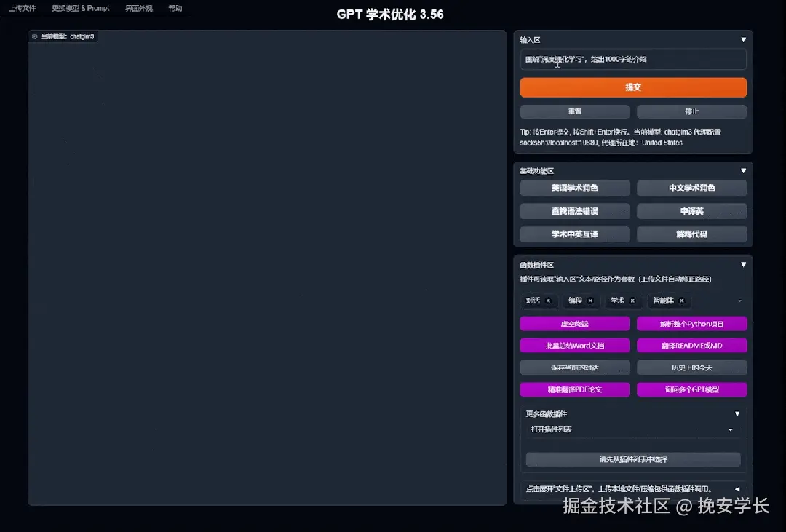Viewport: 786px width, 532px height.
Task: Remove the 学术 tag via its x icon
Action: tap(632, 301)
